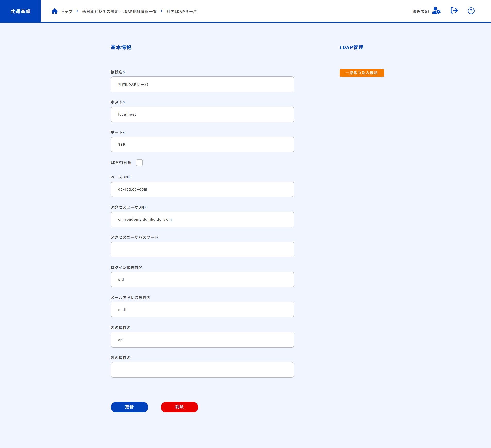
Task: Click the red 削除 button
Action: pos(179,407)
